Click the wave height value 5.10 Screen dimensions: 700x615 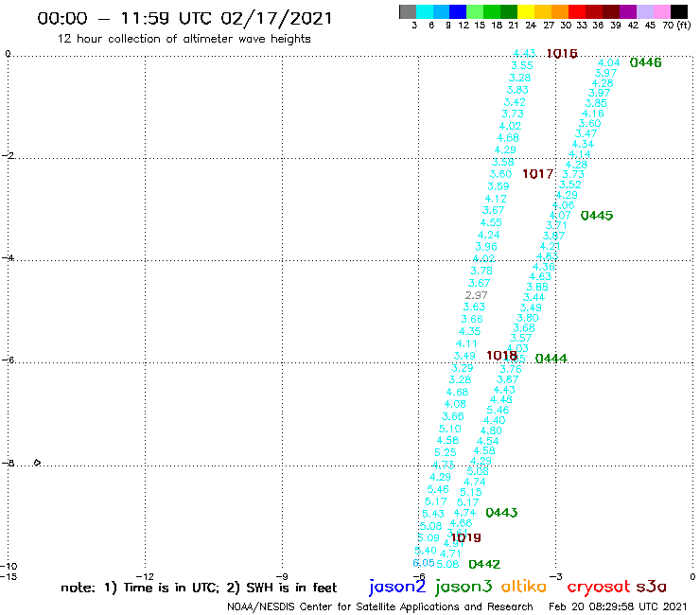(450, 429)
